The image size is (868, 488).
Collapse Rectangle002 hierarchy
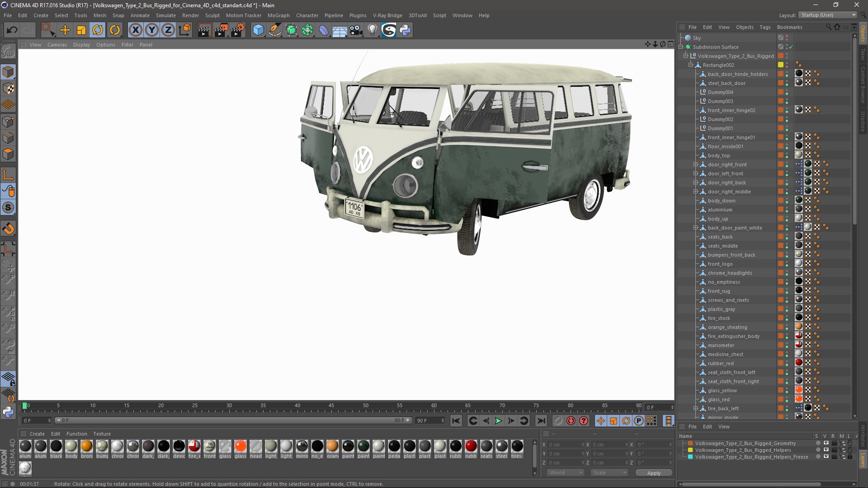point(691,65)
